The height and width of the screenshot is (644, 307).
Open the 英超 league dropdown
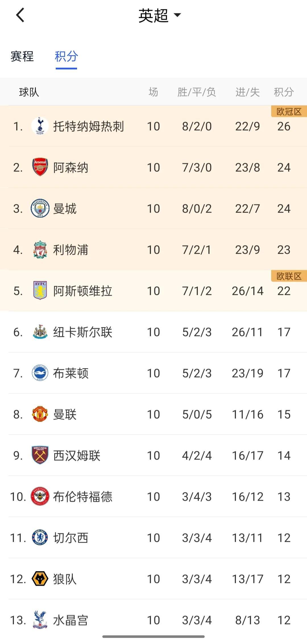(x=159, y=15)
